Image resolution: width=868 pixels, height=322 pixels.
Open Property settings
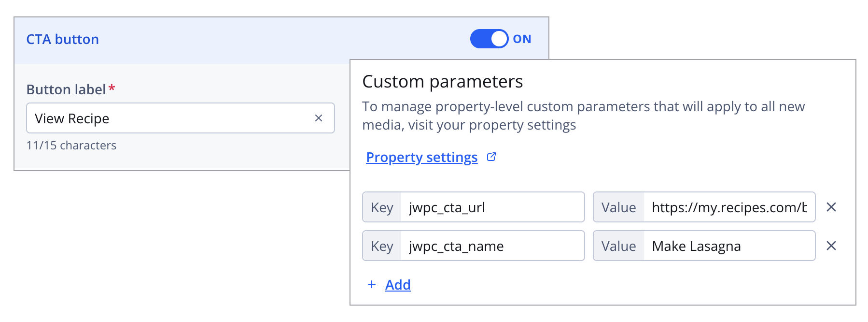point(421,157)
